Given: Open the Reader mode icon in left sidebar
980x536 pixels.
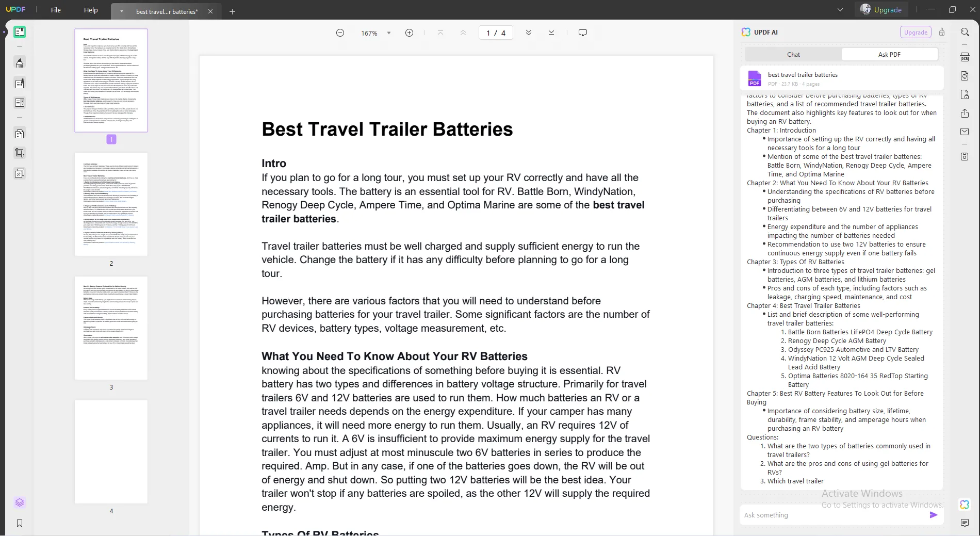Looking at the screenshot, I should point(20,32).
